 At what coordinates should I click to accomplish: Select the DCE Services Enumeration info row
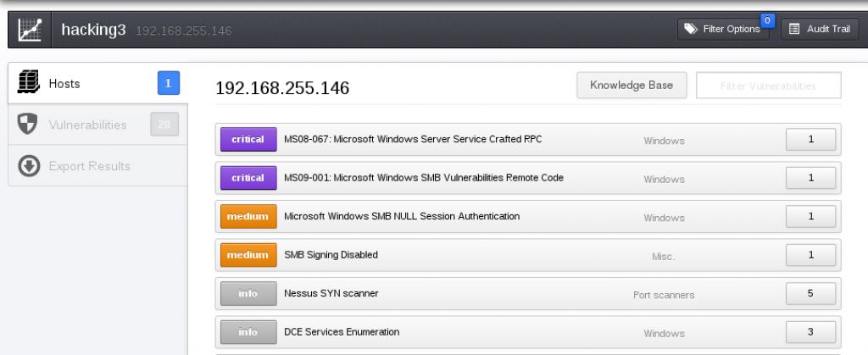tap(342, 332)
